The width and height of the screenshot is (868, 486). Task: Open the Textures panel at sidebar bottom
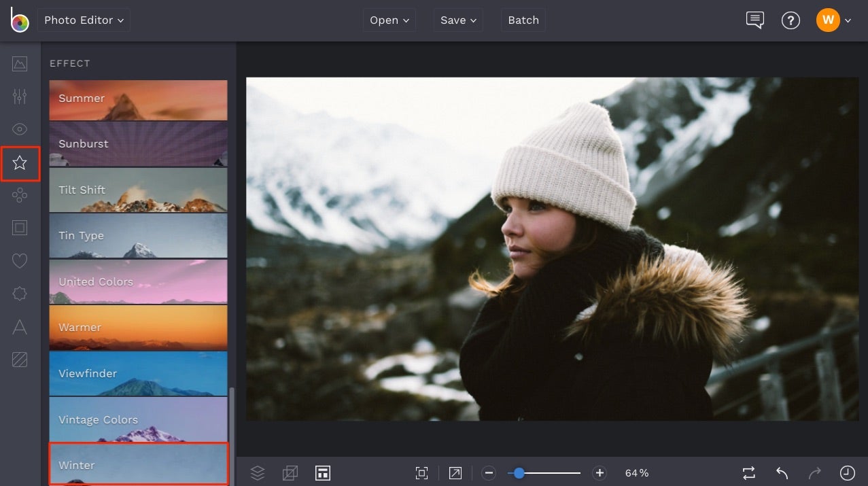(x=20, y=360)
